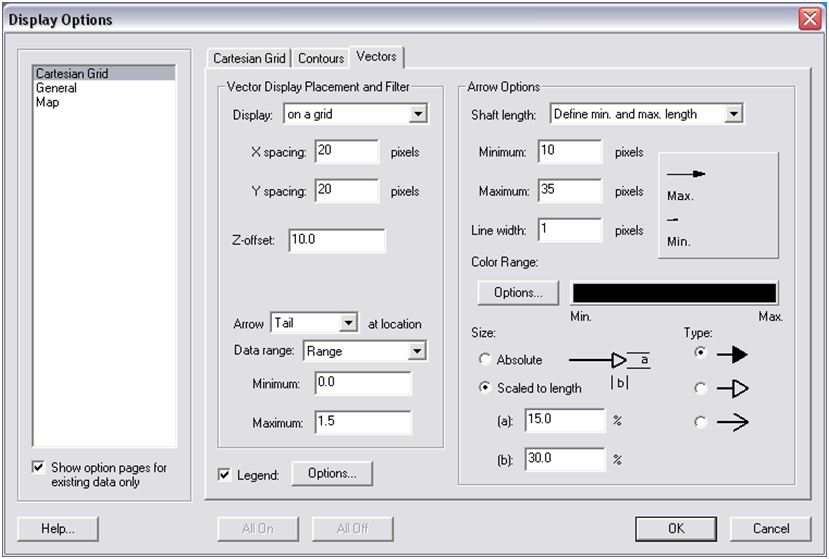Toggle Show option pages for existing data only

[38, 468]
